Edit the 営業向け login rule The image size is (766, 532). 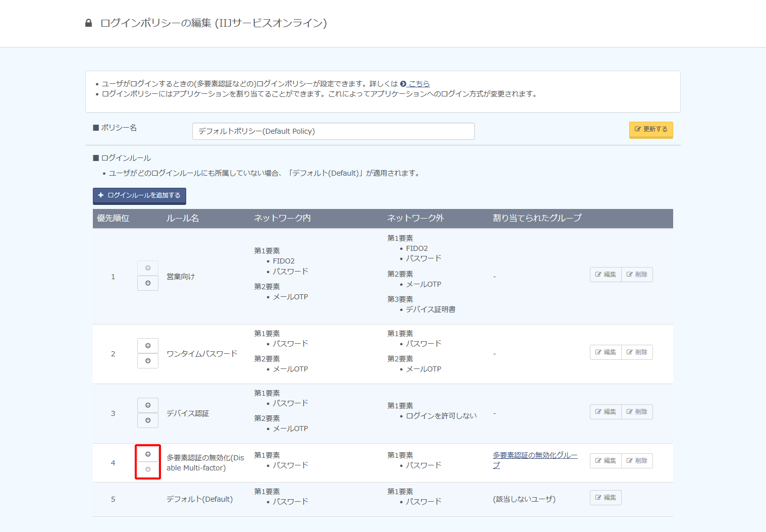pos(606,275)
